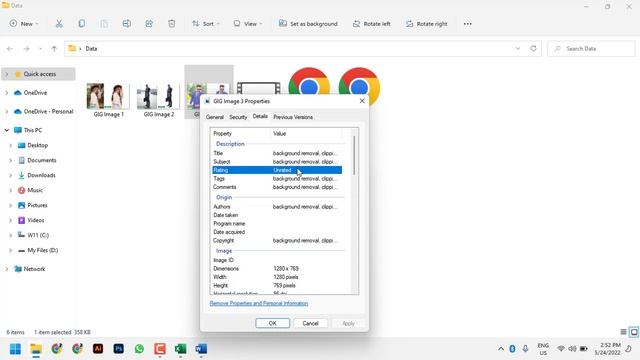
Task: Collapse the This PC tree node
Action: (x=7, y=130)
